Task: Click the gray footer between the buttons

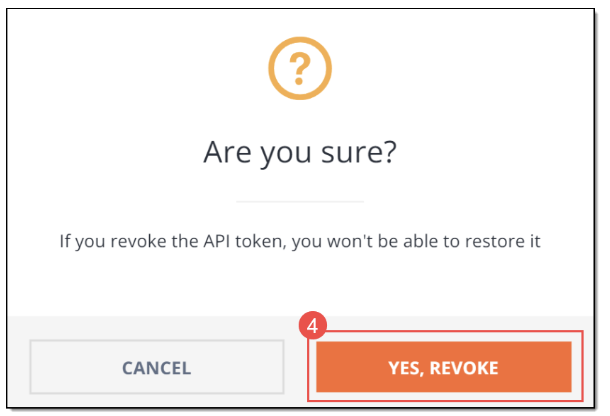Action: pyautogui.click(x=300, y=367)
